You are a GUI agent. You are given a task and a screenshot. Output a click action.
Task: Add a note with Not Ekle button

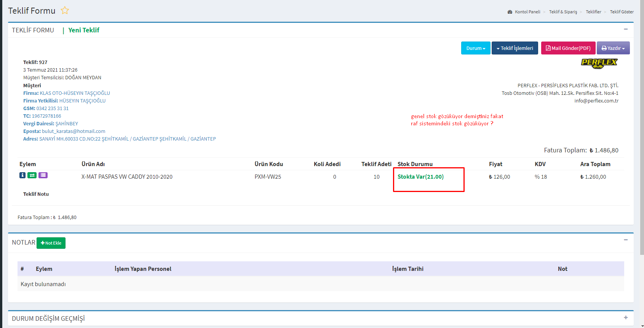click(51, 243)
